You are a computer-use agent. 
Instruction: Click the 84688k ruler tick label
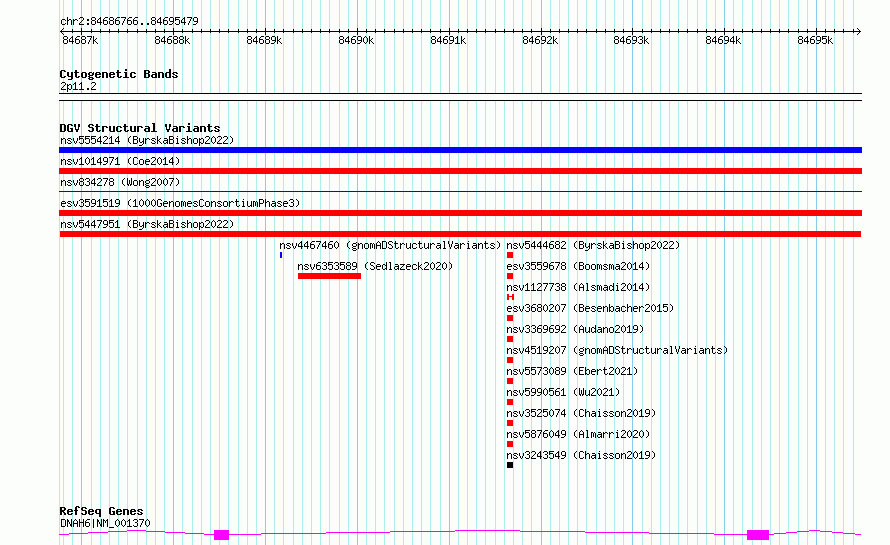(x=172, y=40)
